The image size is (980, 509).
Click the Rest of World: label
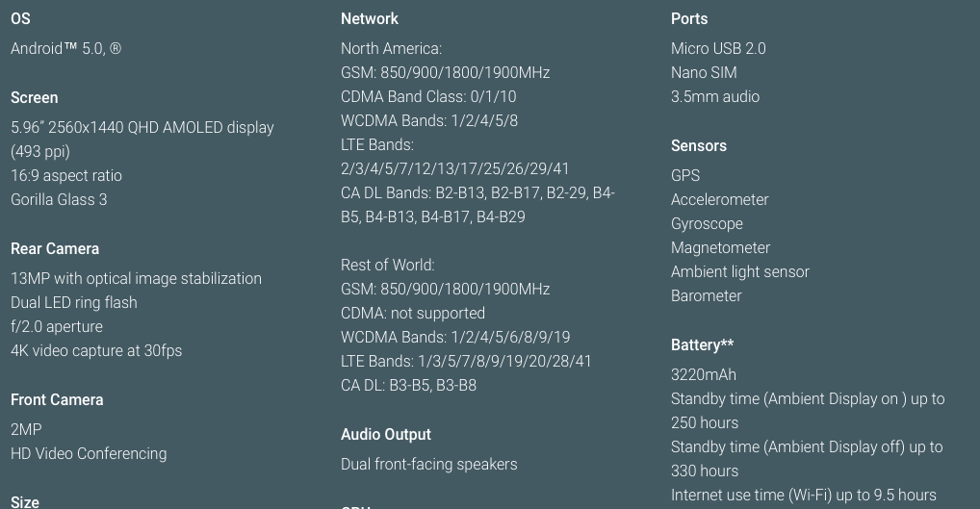coord(388,265)
